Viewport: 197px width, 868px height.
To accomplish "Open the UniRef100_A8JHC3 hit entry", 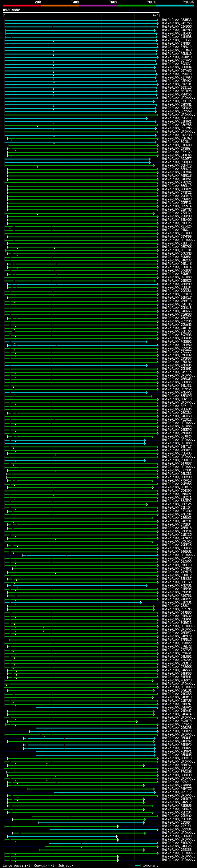I will [x=176, y=20].
